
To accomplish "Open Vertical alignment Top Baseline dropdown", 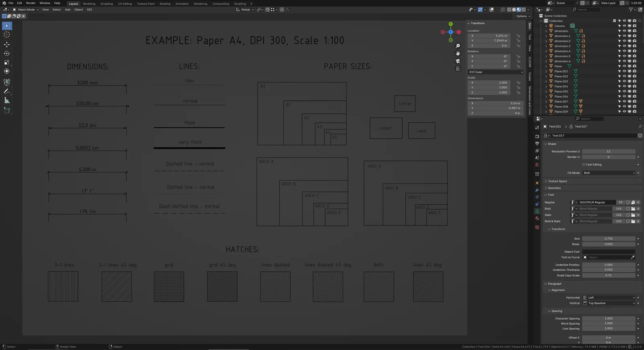I will click(609, 303).
